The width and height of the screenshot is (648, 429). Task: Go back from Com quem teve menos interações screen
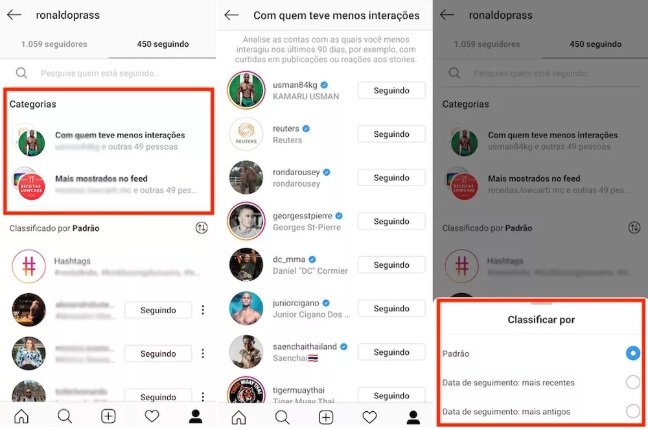point(231,15)
